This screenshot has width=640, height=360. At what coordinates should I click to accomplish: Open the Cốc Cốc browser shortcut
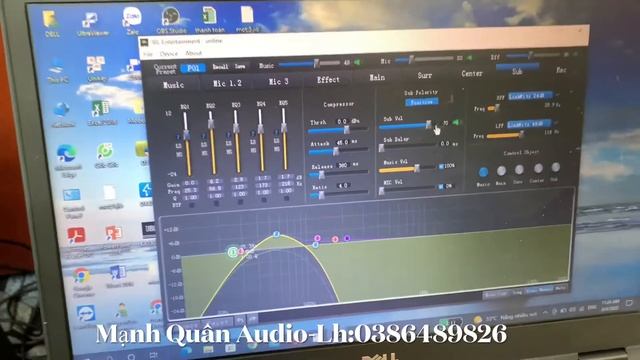pos(105,155)
